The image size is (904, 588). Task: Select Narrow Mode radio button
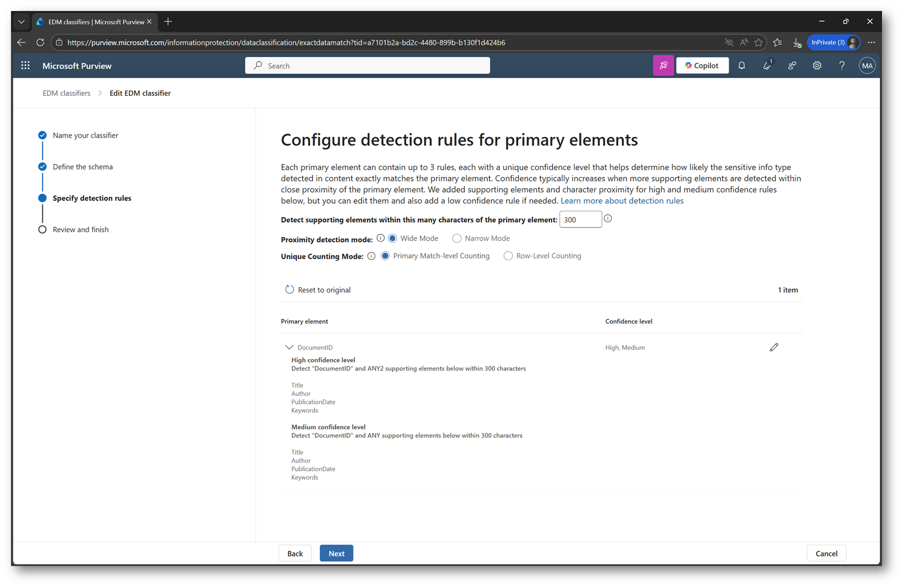pos(457,239)
